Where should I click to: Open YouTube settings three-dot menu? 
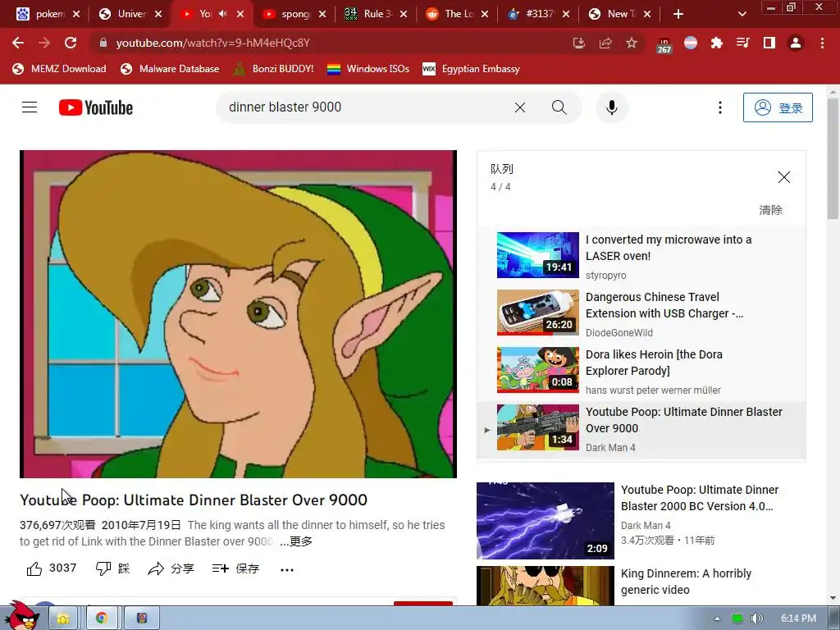click(720, 107)
